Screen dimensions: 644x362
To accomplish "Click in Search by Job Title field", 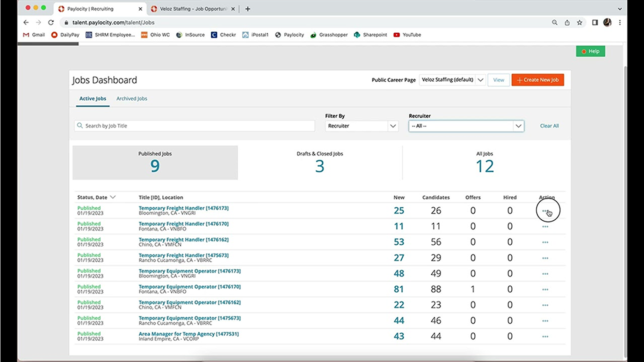I will point(195,126).
